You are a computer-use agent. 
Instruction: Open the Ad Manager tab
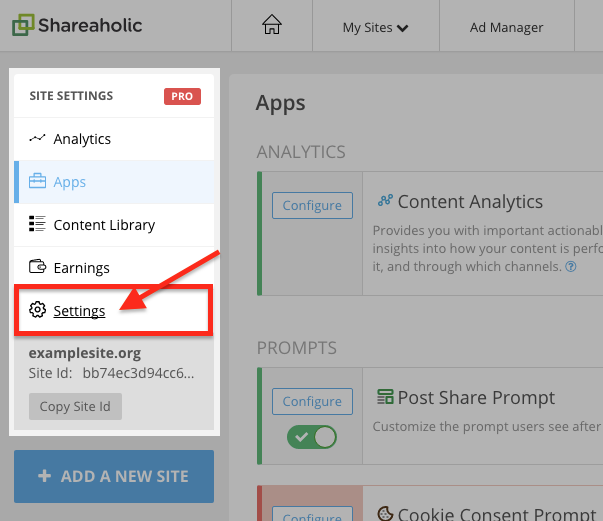[x=506, y=27]
